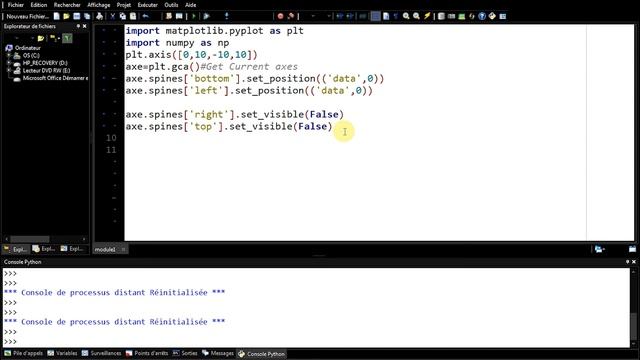Viewport: 640px width, 360px height.
Task: Click the zoom out magnifier icon
Action: pos(416,16)
